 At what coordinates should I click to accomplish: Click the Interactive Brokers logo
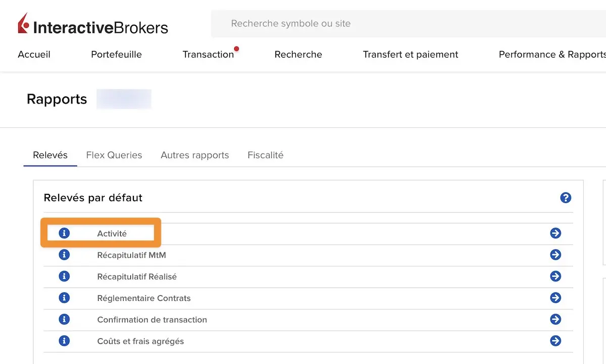coord(93,25)
